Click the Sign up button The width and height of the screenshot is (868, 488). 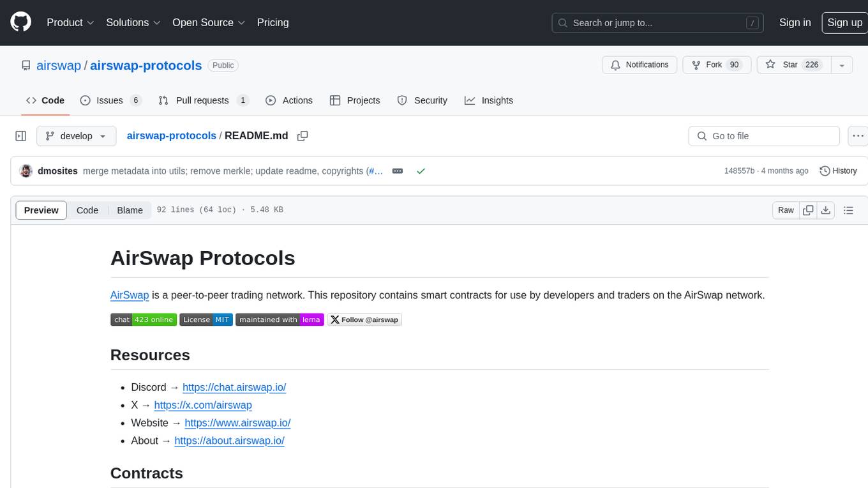tap(844, 22)
